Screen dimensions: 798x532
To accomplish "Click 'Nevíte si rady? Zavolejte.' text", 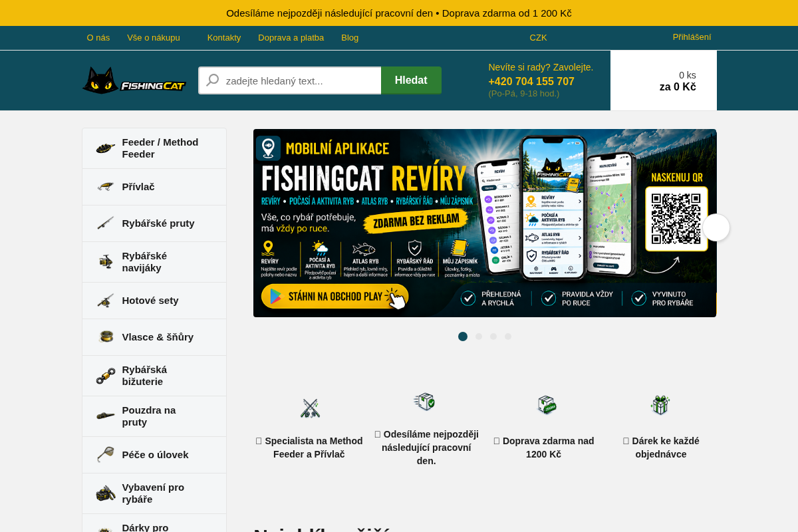I will 541,67.
